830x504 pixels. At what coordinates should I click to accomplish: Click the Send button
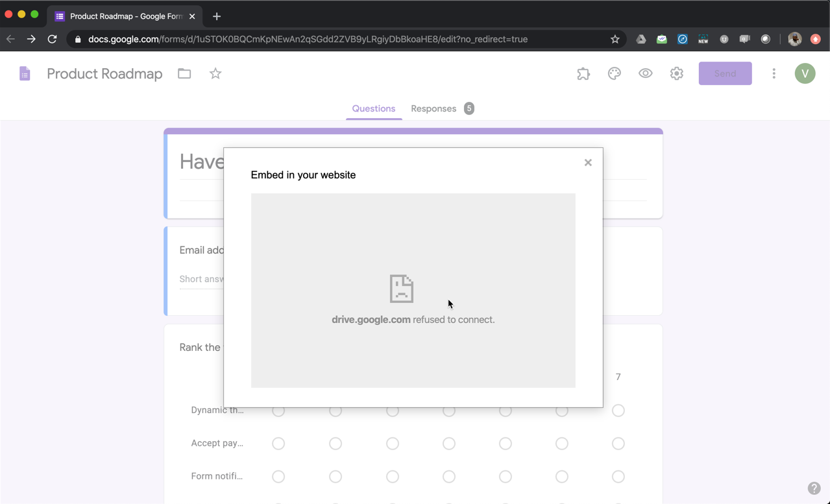coord(725,74)
